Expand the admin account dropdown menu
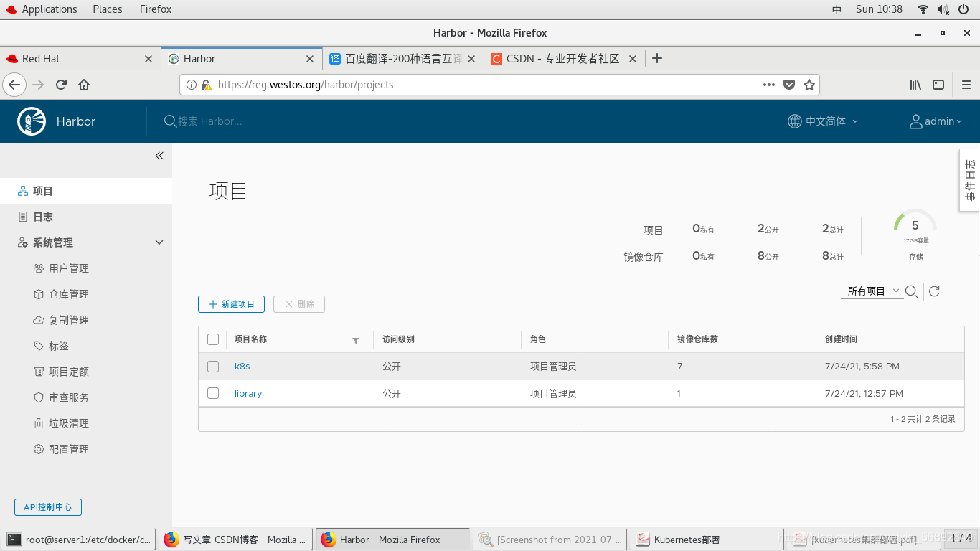 tap(936, 121)
